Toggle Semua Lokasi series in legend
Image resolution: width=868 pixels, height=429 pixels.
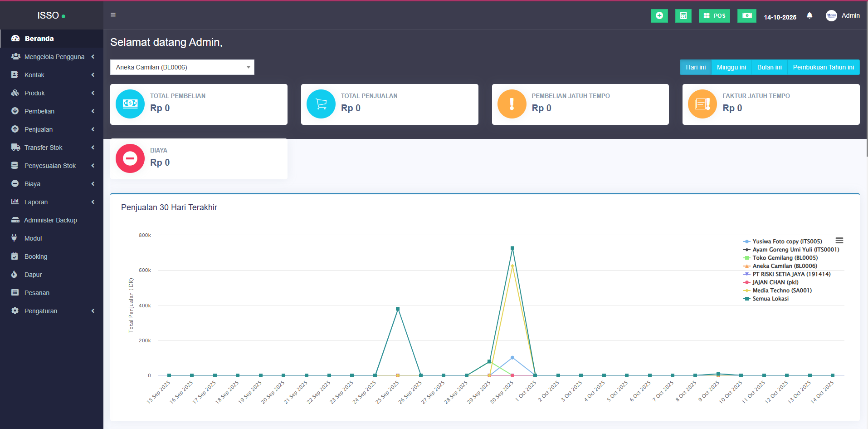tap(770, 299)
